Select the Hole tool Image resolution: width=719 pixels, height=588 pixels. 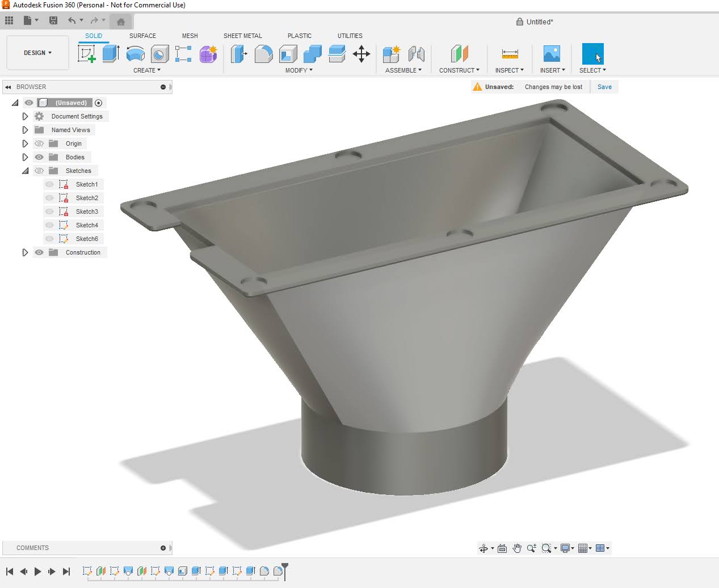coord(159,54)
